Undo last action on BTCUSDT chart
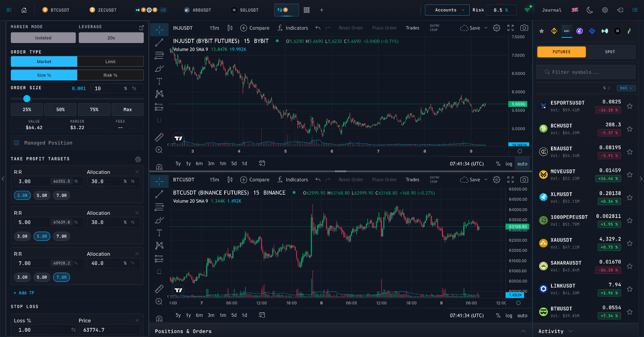This screenshot has width=644, height=337. (x=318, y=180)
